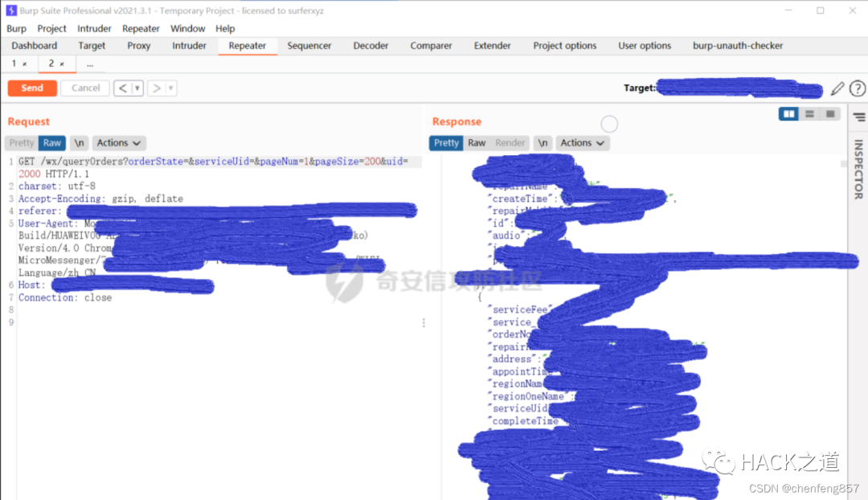
Task: Click the Host header line
Action: [x=116, y=285]
